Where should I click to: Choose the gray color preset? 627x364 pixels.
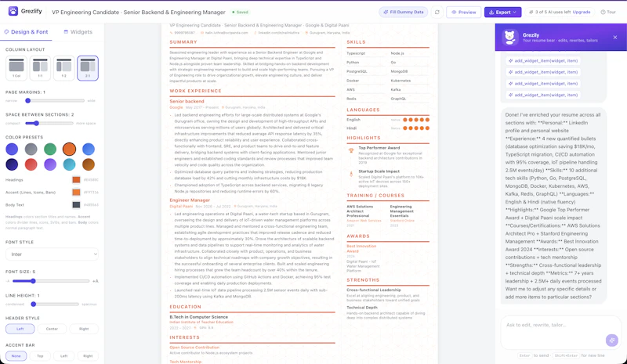pos(31,149)
